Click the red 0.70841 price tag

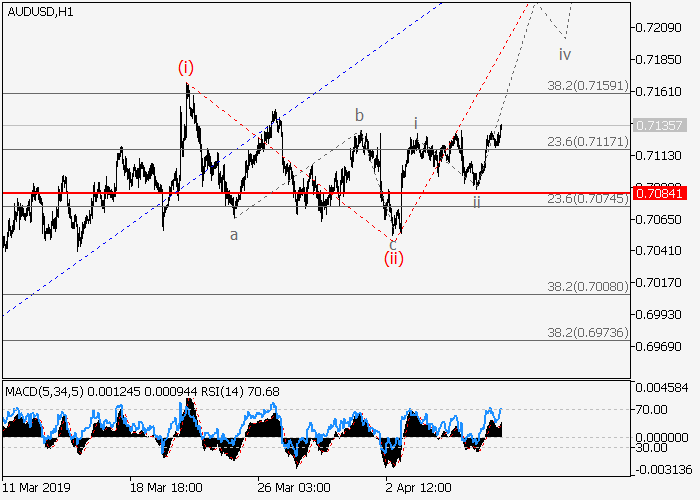pyautogui.click(x=663, y=192)
